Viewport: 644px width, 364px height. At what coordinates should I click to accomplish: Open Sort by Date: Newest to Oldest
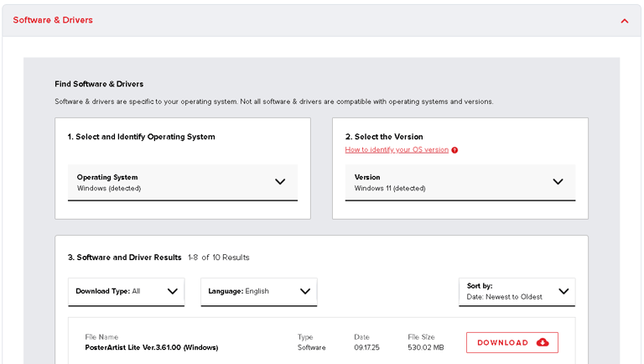(506, 291)
